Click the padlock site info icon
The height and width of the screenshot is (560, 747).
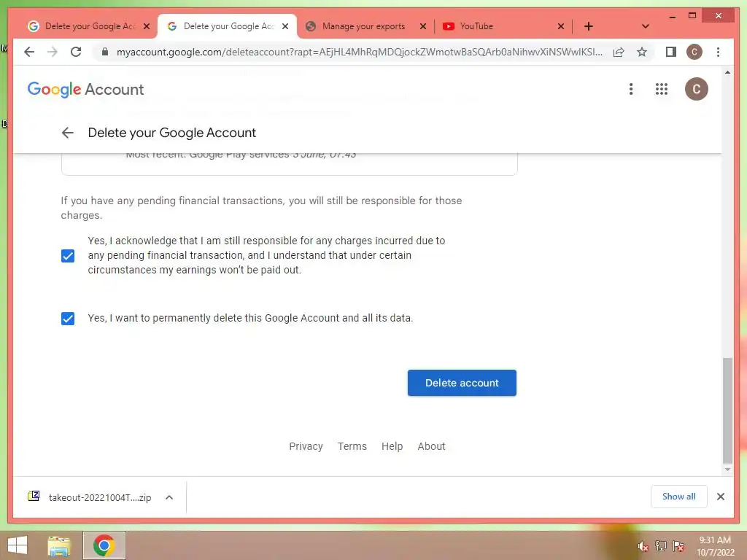(x=105, y=52)
